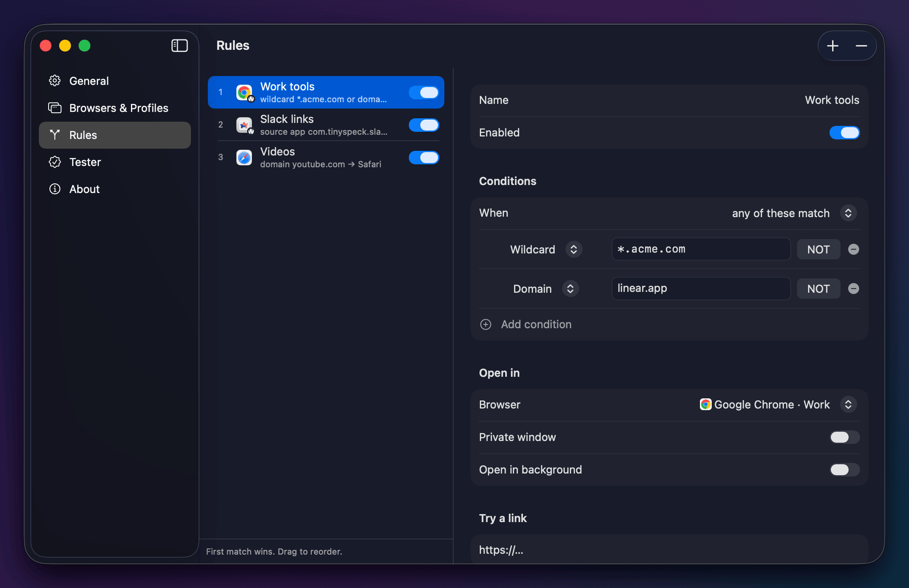Click NOT button for *.acme.com condition
This screenshot has height=588, width=909.
click(818, 249)
